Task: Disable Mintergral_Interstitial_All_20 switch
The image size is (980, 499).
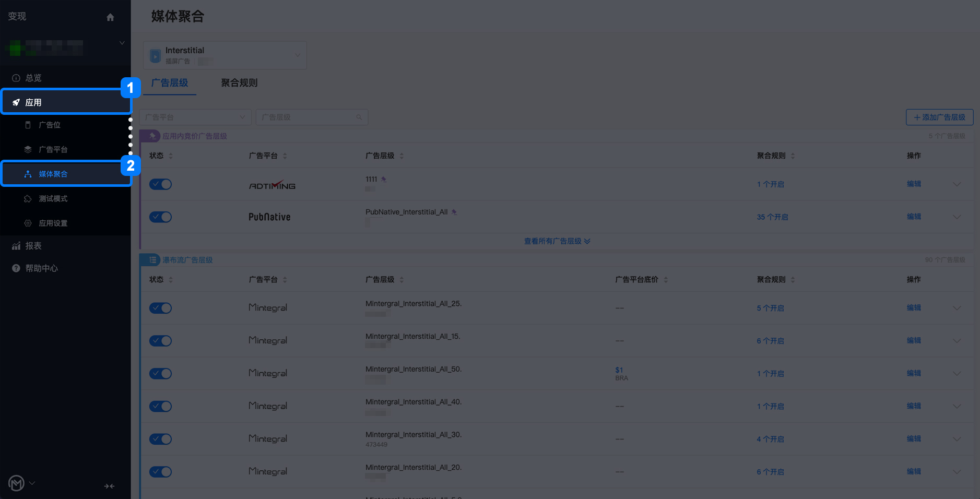Action: (160, 472)
